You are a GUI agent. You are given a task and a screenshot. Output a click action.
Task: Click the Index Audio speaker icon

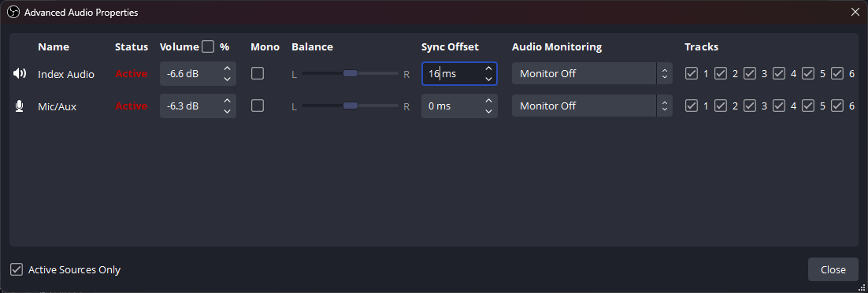[x=20, y=74]
